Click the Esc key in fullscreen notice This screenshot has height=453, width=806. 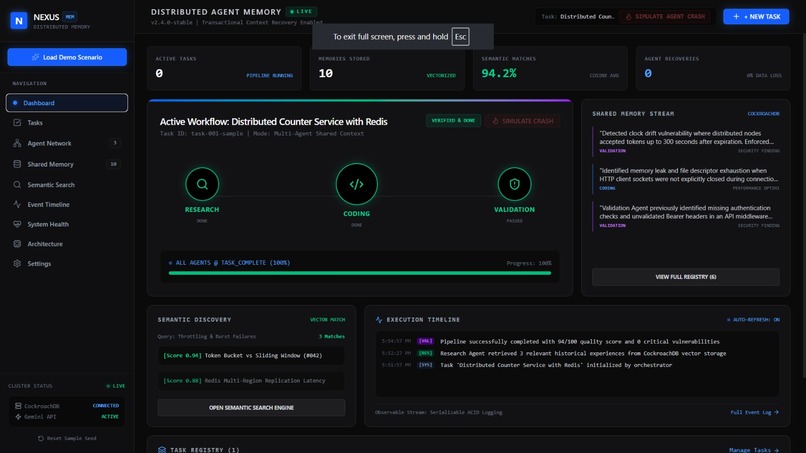460,37
